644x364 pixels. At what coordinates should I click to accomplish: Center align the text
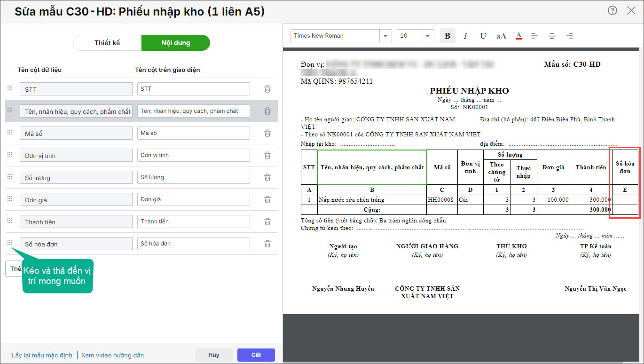[552, 36]
